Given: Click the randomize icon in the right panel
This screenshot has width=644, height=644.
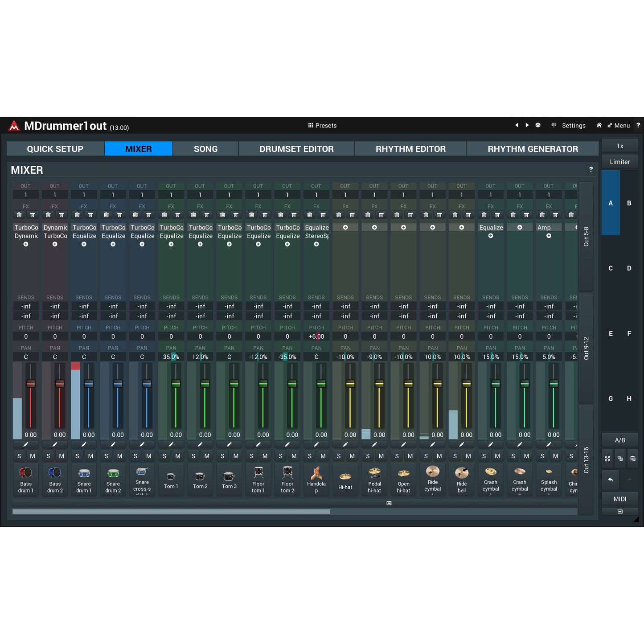Looking at the screenshot, I should coord(607,458).
